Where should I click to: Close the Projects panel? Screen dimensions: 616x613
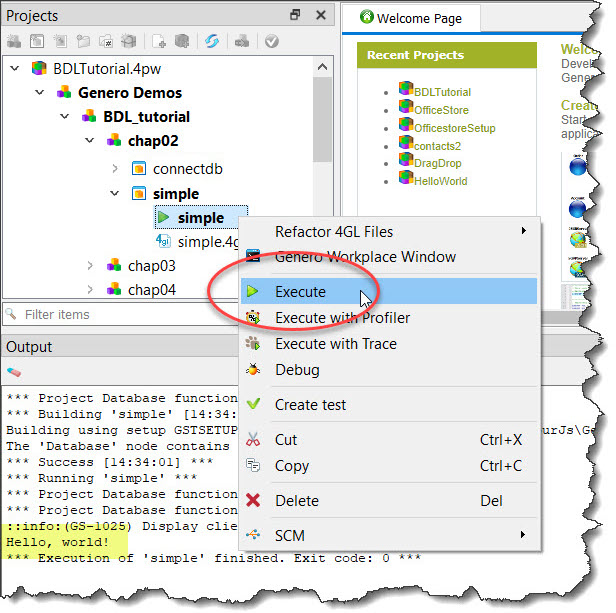click(321, 15)
